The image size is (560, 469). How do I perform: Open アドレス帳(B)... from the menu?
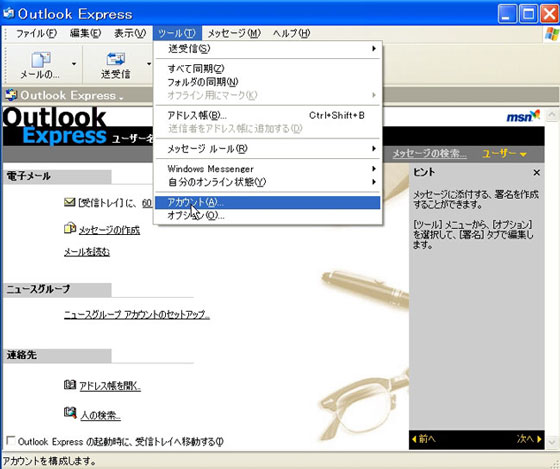[x=268, y=115]
